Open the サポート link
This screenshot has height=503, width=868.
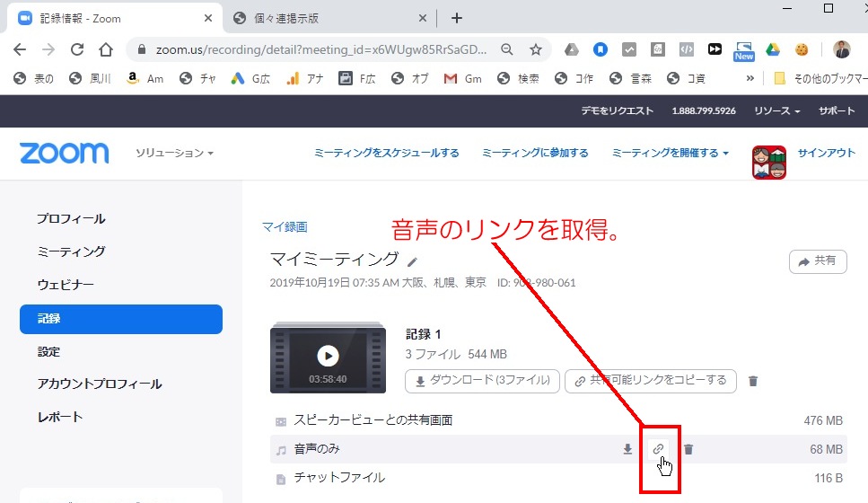point(837,110)
